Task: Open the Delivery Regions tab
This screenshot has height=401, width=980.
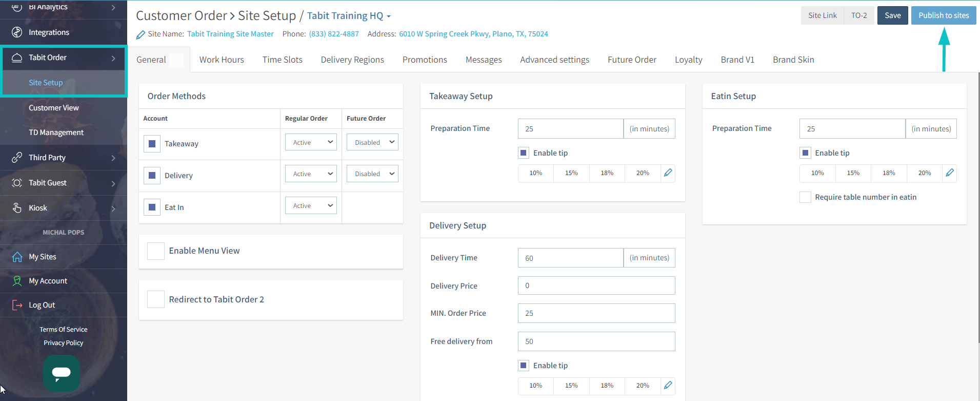Action: click(352, 60)
